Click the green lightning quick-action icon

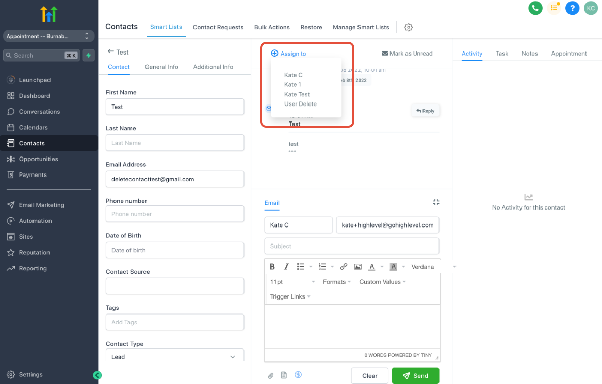[x=89, y=56]
